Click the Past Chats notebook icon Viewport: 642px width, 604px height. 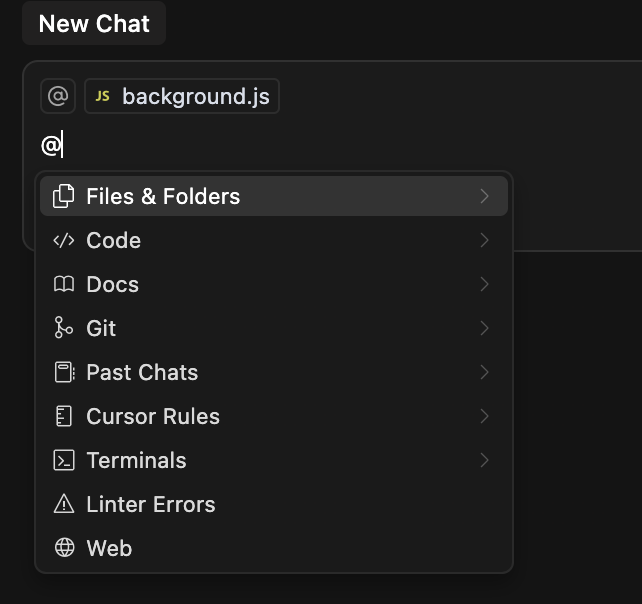[x=64, y=372]
